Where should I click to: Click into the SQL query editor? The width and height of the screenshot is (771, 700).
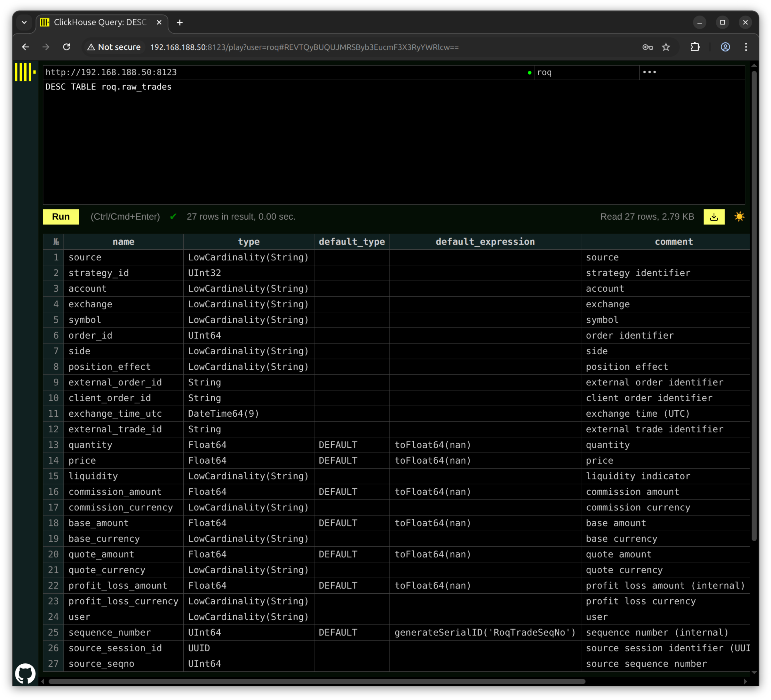(x=394, y=142)
